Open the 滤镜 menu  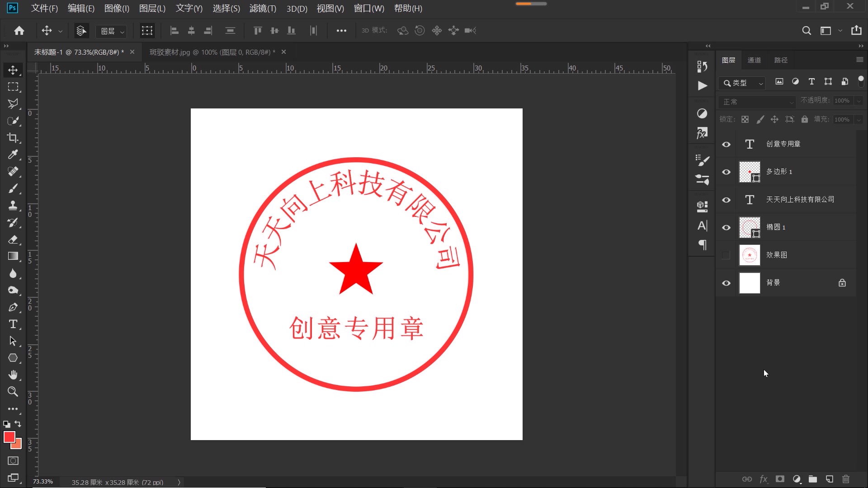click(x=262, y=9)
